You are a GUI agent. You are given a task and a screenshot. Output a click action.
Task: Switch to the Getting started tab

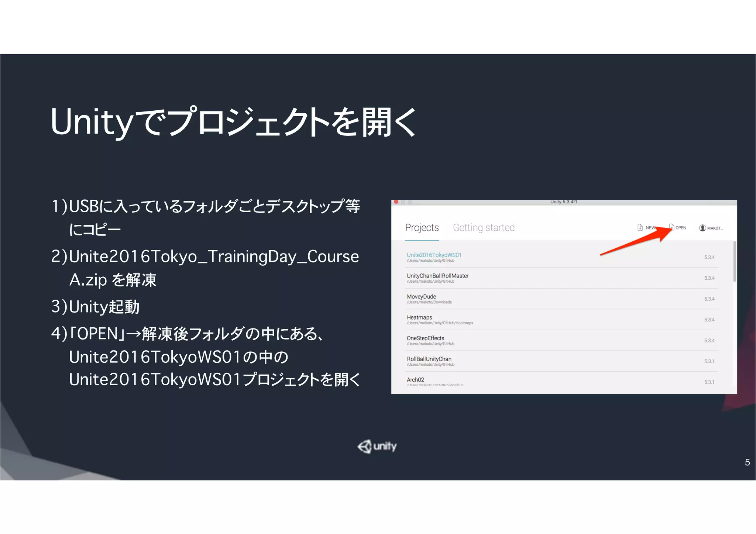pyautogui.click(x=484, y=228)
